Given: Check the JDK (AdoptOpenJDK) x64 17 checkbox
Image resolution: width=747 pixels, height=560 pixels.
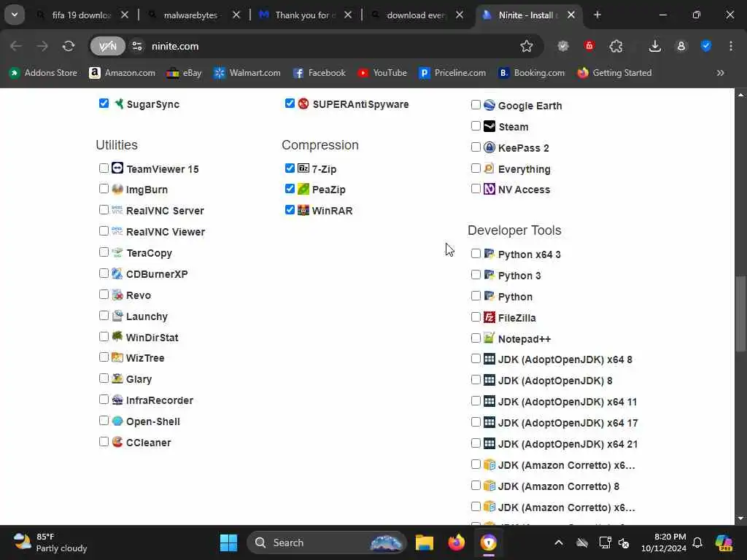Looking at the screenshot, I should coord(476,422).
